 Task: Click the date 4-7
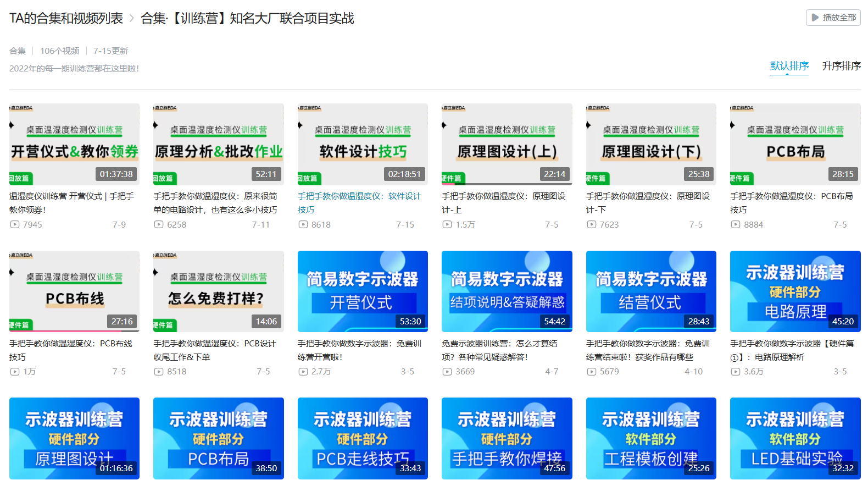tap(552, 372)
